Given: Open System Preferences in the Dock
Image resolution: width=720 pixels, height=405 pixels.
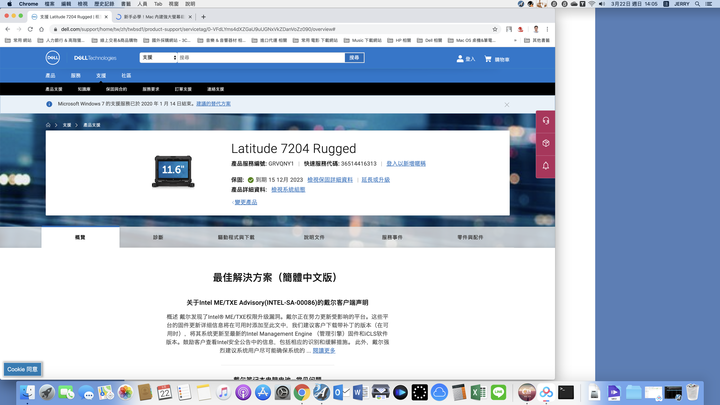Looking at the screenshot, I should [282, 393].
